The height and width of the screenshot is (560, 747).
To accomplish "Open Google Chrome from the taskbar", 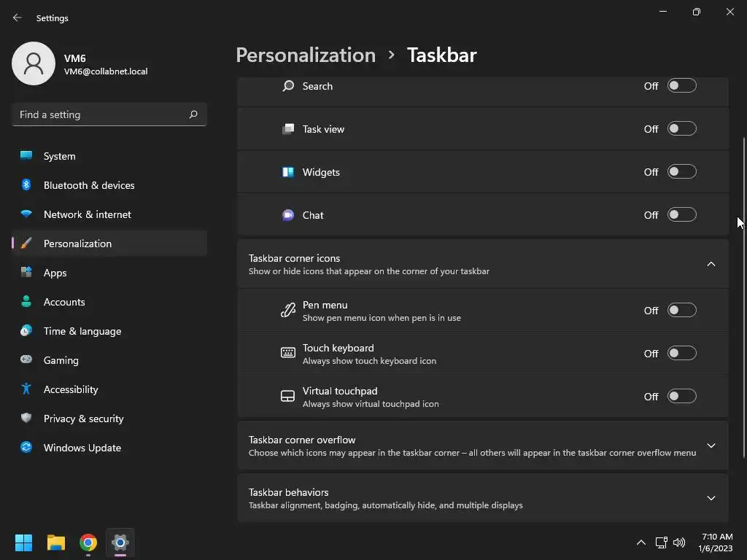I will pyautogui.click(x=88, y=542).
